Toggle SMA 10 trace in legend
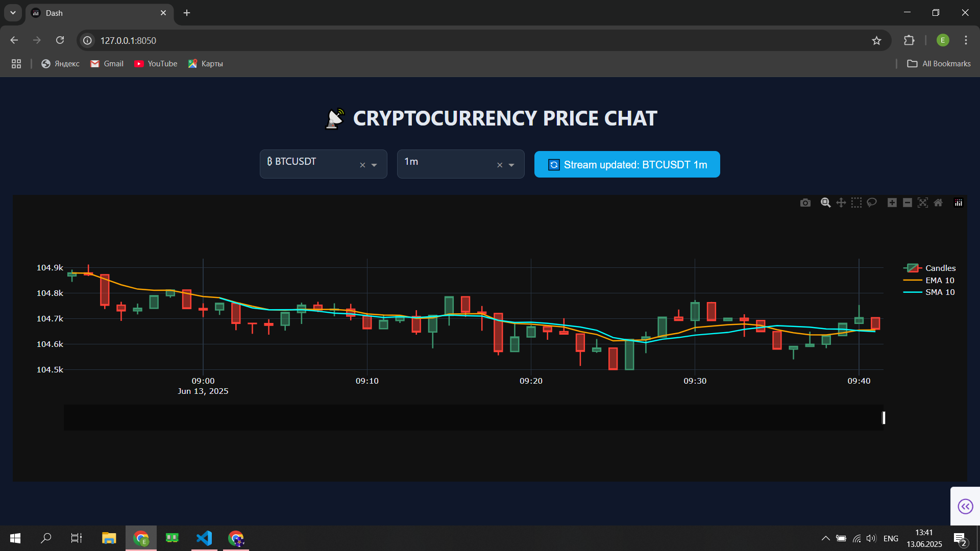This screenshot has width=980, height=551. (x=939, y=292)
